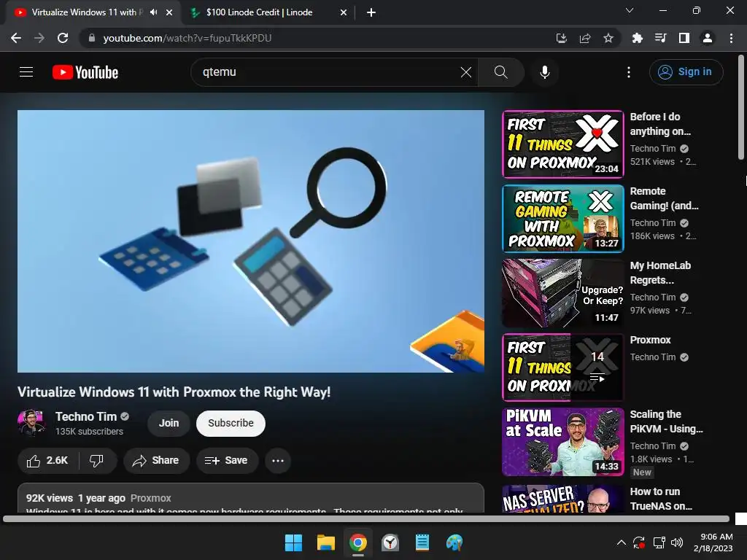The image size is (747, 560).
Task: Open volume control in system tray
Action: click(676, 542)
